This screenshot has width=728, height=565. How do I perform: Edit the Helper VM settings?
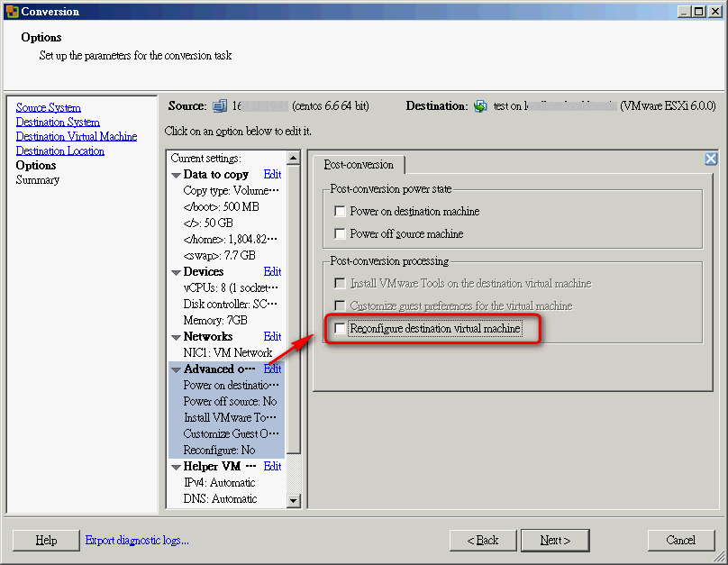[272, 466]
